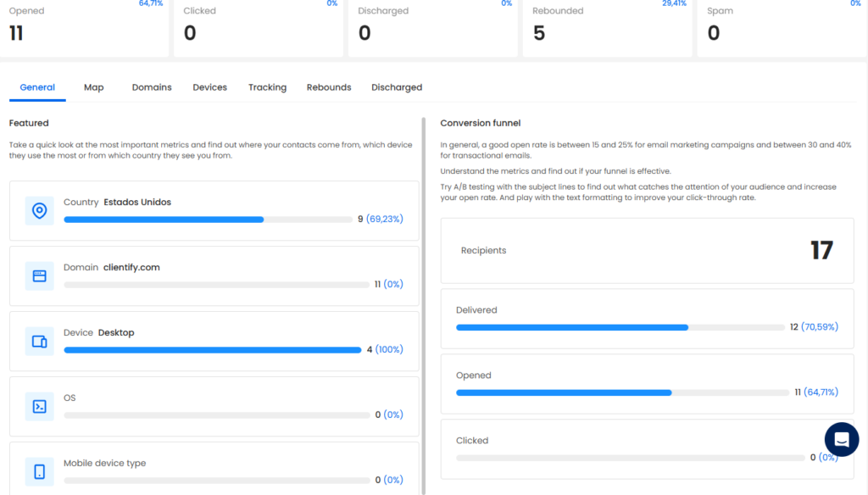Open the chat support widget
Image resolution: width=868 pixels, height=495 pixels.
pyautogui.click(x=842, y=439)
